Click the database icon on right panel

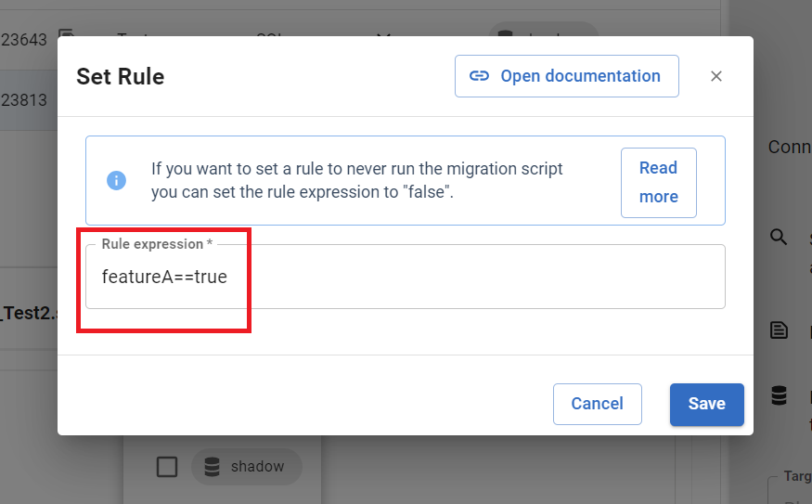[x=779, y=396]
